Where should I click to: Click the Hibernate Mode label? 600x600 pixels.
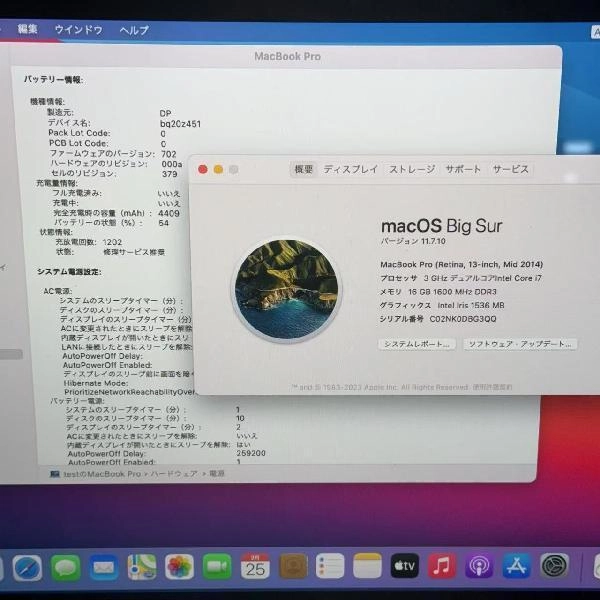(x=96, y=383)
